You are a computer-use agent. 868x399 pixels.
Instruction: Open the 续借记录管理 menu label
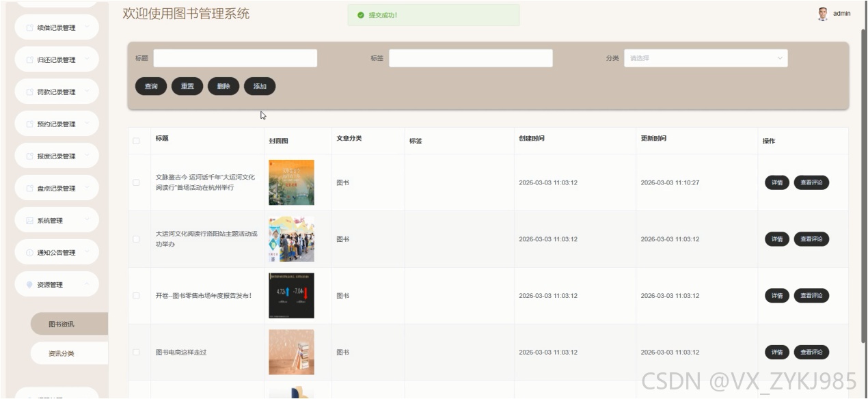click(x=56, y=28)
